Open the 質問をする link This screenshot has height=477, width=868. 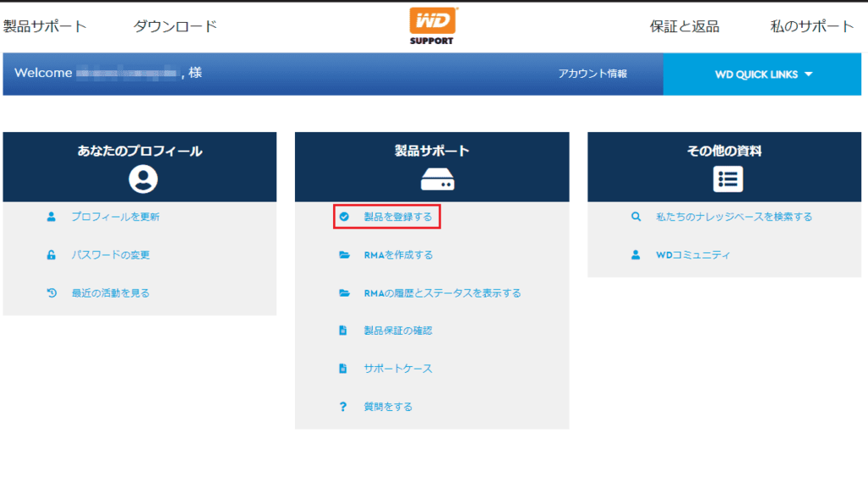coord(388,406)
